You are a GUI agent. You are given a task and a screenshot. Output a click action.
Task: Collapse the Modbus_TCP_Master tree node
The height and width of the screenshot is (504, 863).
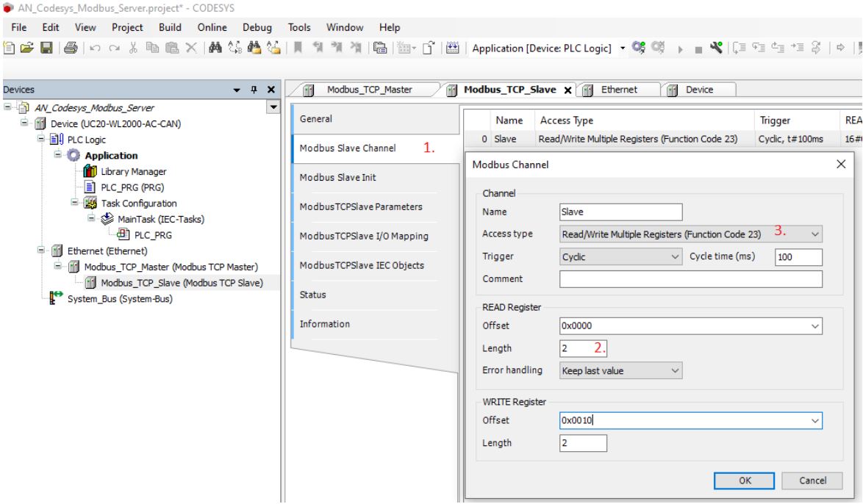58,266
